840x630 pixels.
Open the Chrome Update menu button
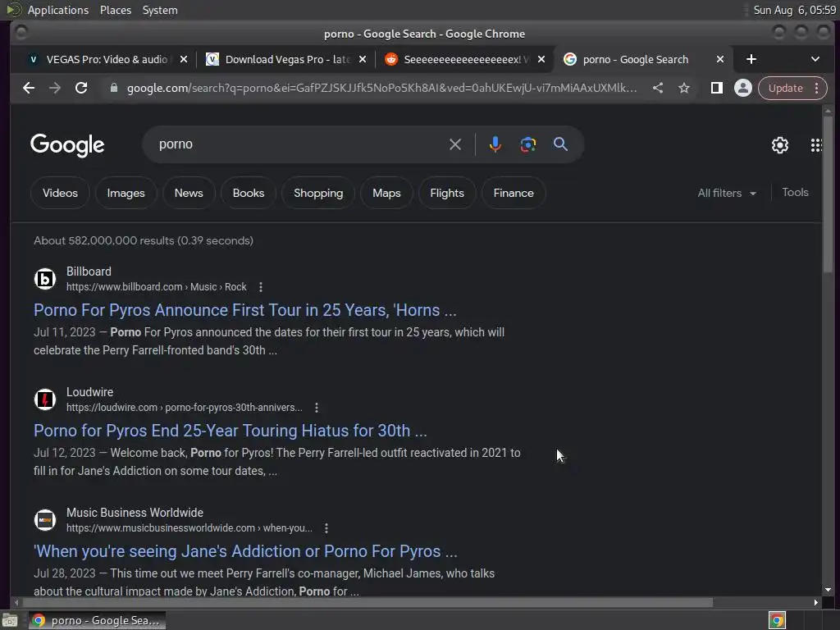coord(792,88)
